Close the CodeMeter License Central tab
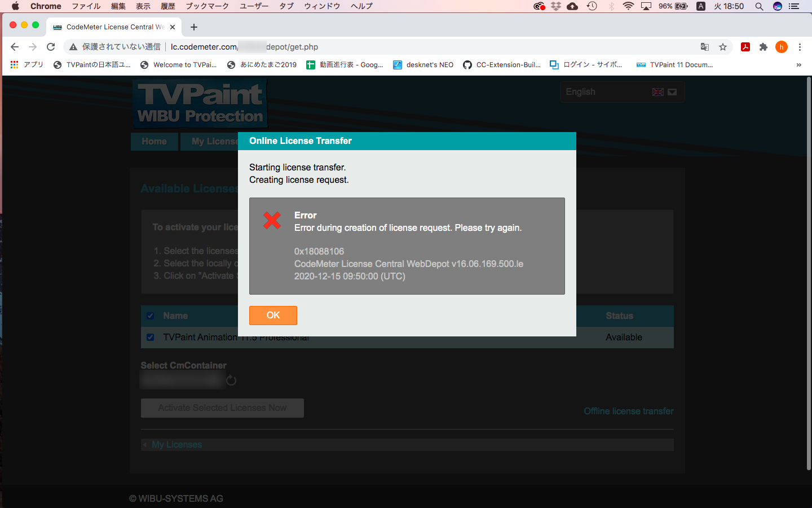This screenshot has width=812, height=508. [173, 27]
